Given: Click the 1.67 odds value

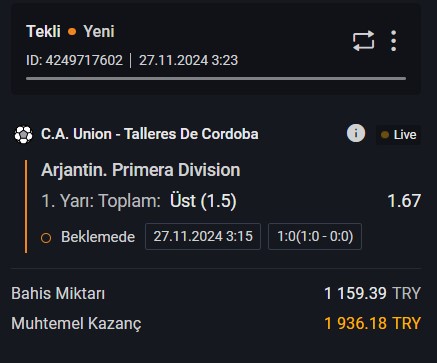Looking at the screenshot, I should (404, 201).
